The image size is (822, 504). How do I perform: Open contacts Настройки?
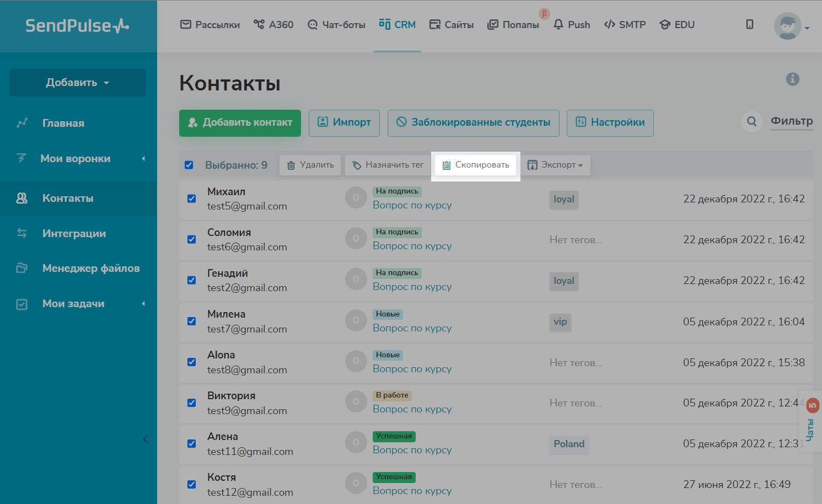610,123
